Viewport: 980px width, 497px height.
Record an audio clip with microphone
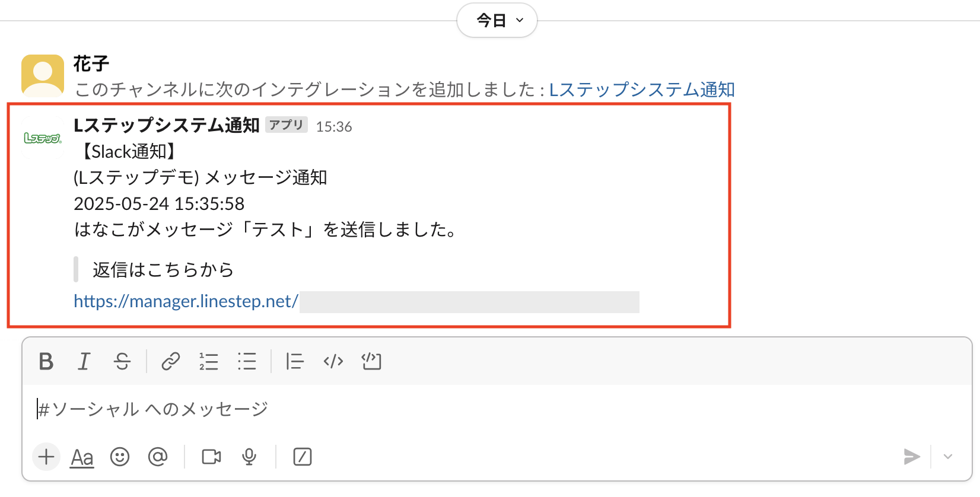(x=250, y=457)
